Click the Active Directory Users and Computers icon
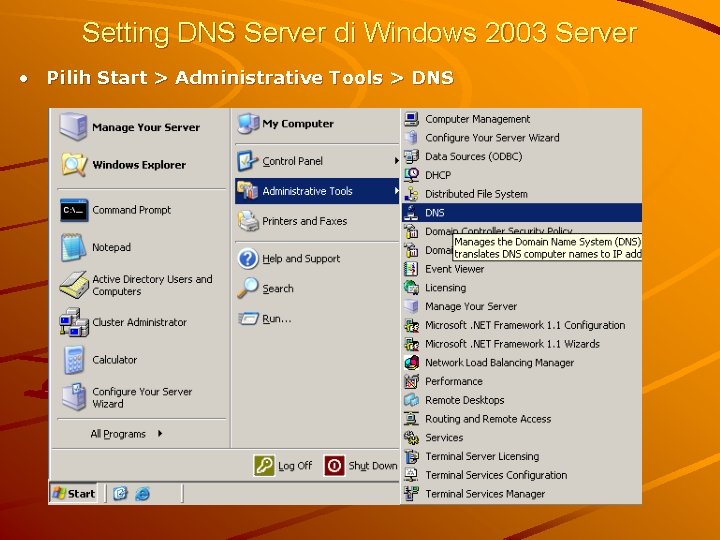The height and width of the screenshot is (540, 720). coord(74,285)
